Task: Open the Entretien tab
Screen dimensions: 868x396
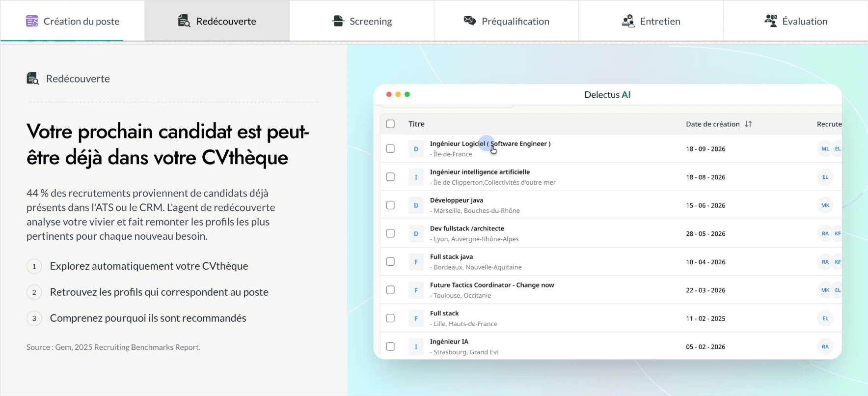Action: 651,21
